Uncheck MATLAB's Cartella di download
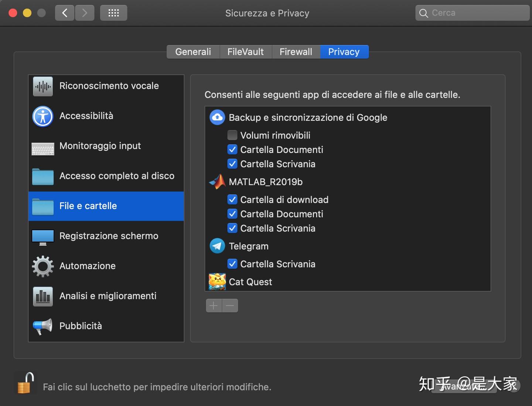This screenshot has height=406, width=532. pos(232,200)
